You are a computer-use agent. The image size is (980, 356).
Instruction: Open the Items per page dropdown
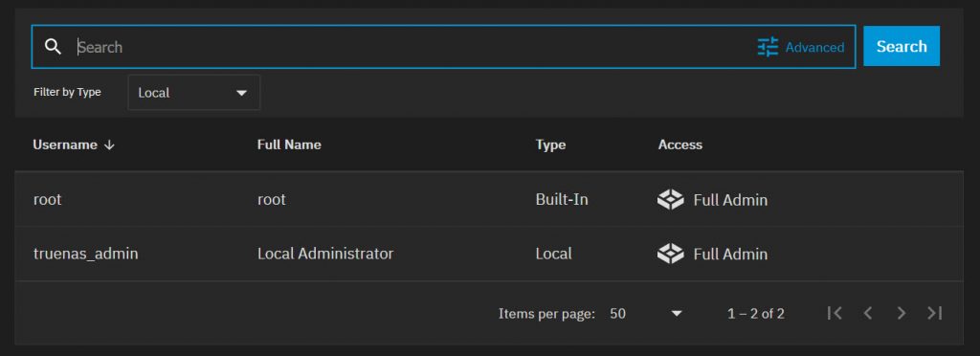click(646, 314)
